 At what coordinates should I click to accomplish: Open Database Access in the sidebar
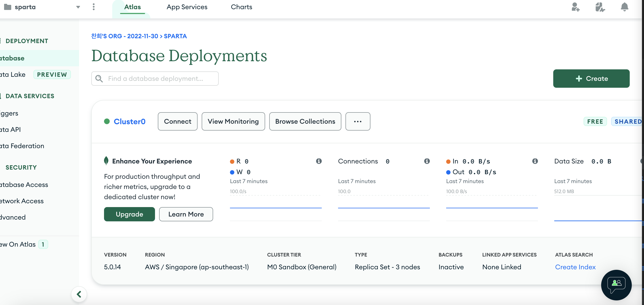tap(24, 185)
